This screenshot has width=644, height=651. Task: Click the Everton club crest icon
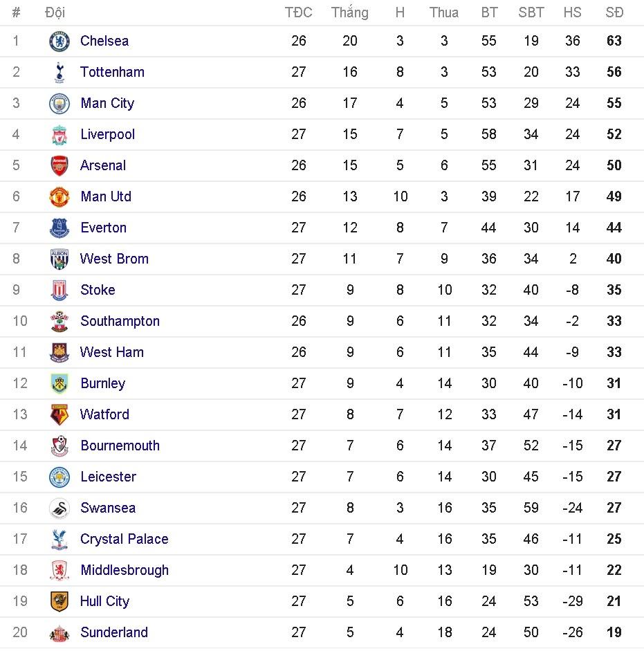[x=59, y=228]
